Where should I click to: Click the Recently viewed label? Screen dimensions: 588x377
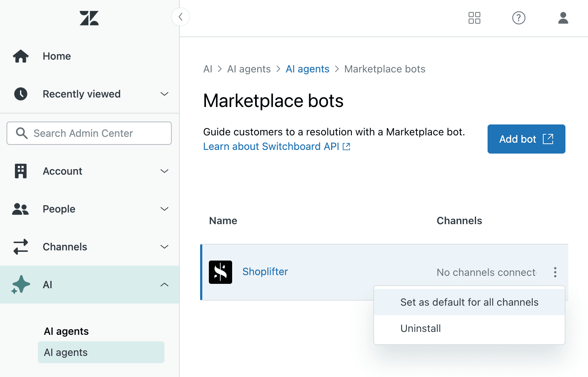click(82, 94)
